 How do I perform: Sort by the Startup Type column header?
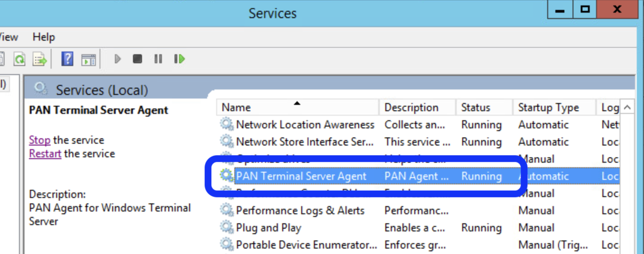click(x=554, y=108)
